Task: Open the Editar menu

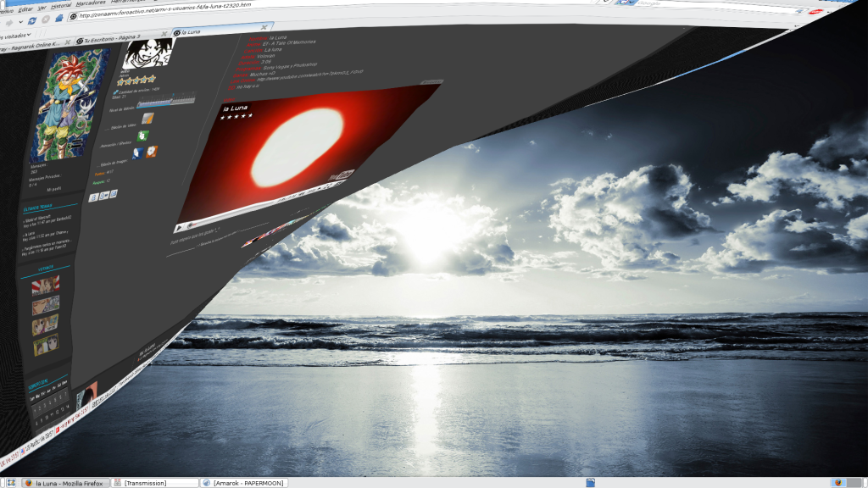Action: (25, 9)
